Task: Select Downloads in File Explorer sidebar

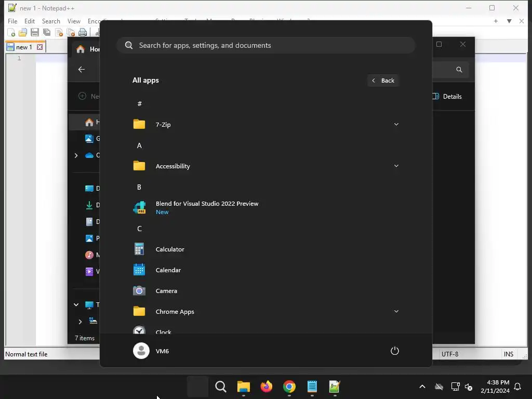Action: [x=91, y=205]
